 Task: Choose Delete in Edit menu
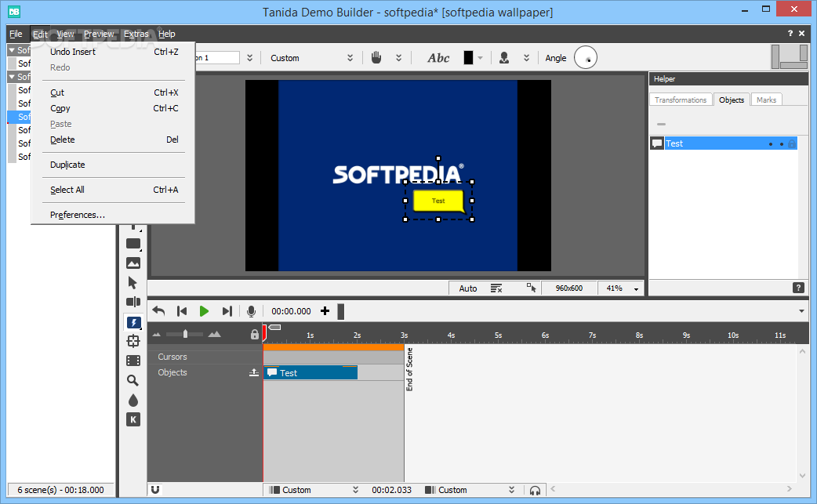click(x=113, y=140)
